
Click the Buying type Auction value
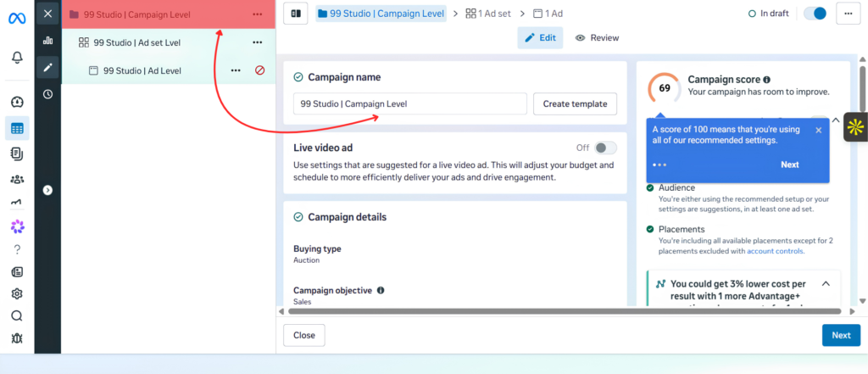[307, 260]
